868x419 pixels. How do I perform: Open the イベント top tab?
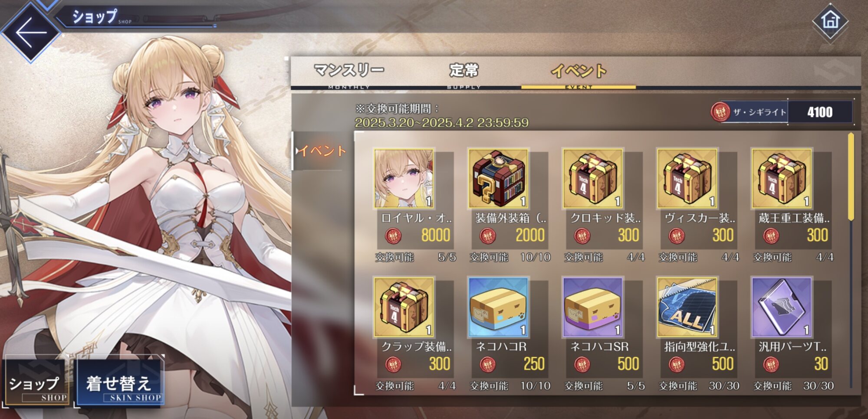pos(579,73)
